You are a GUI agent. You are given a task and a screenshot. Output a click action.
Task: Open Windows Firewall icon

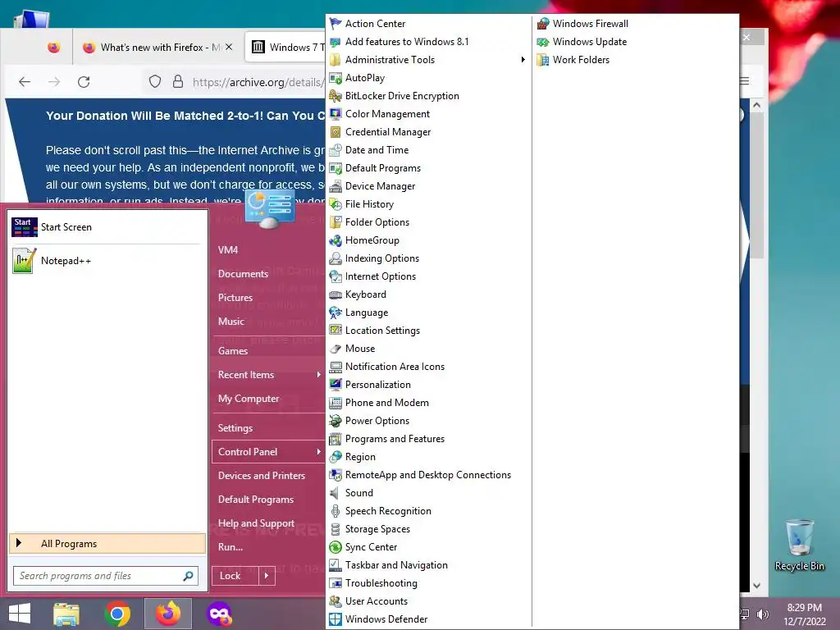(543, 24)
